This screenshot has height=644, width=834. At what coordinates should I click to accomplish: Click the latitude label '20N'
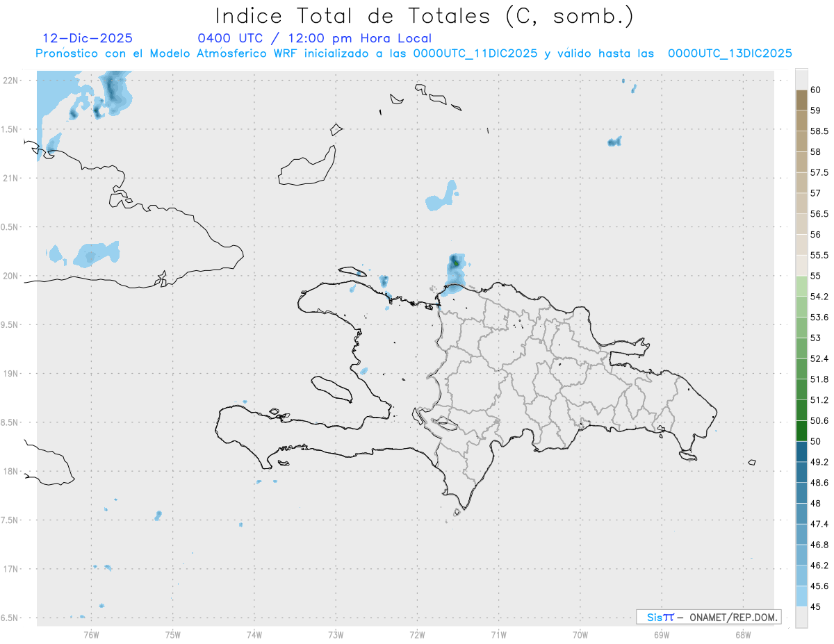click(10, 276)
